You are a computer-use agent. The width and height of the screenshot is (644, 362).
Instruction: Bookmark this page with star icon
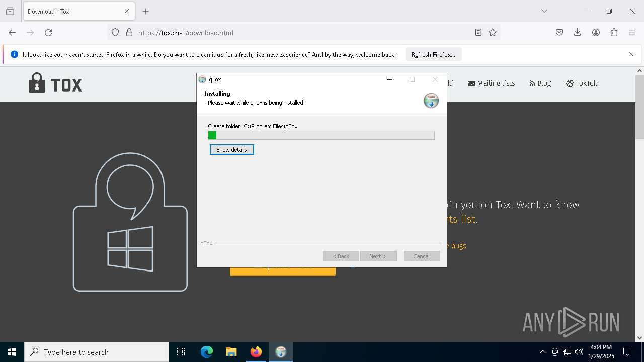(x=493, y=33)
